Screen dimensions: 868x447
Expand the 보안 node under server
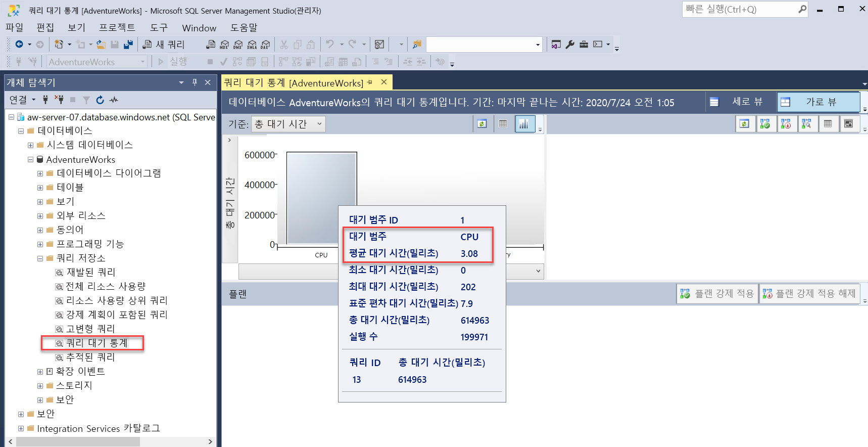click(x=21, y=414)
